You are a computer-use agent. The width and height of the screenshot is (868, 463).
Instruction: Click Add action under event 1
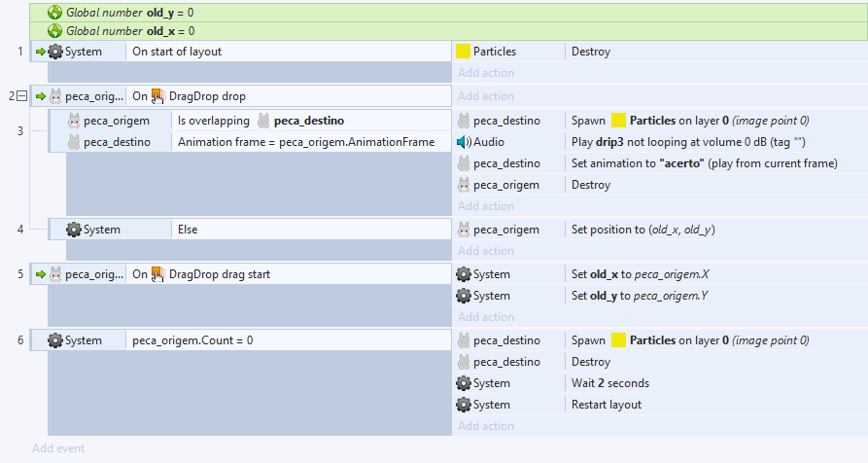(486, 73)
